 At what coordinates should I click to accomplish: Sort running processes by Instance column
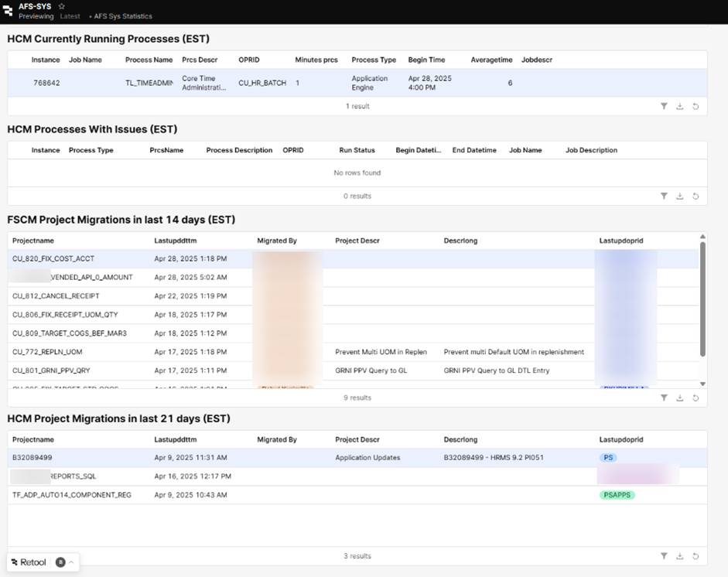point(46,60)
